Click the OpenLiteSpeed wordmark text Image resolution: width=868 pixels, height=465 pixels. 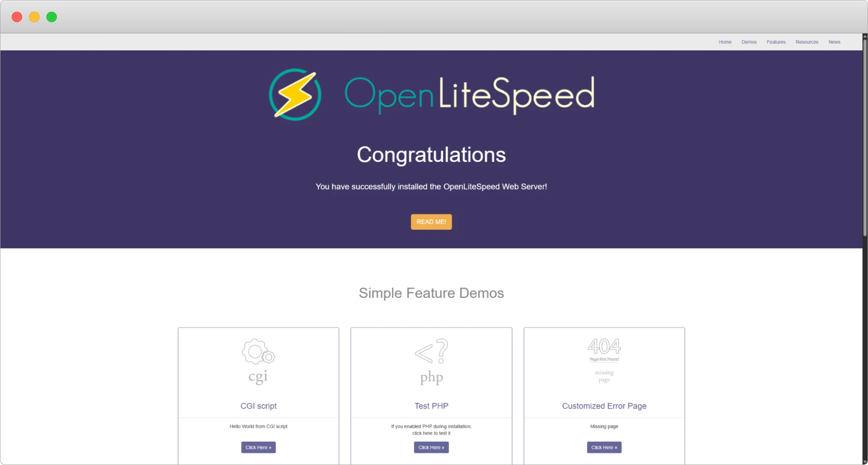(469, 95)
